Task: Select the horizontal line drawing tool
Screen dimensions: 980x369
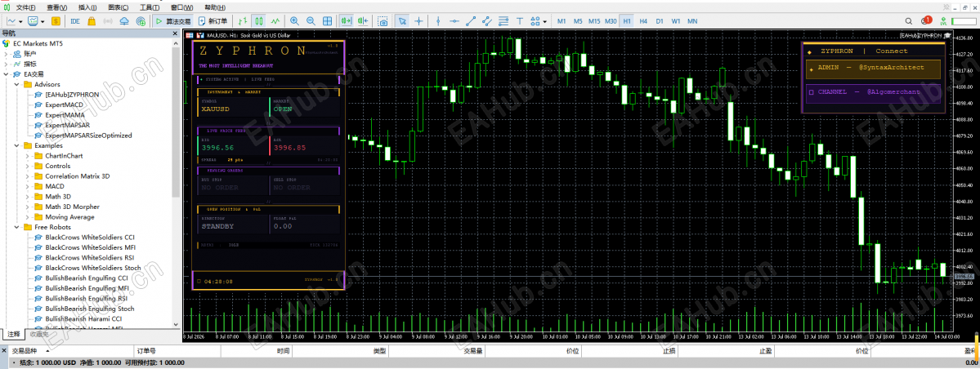Action: 455,20
